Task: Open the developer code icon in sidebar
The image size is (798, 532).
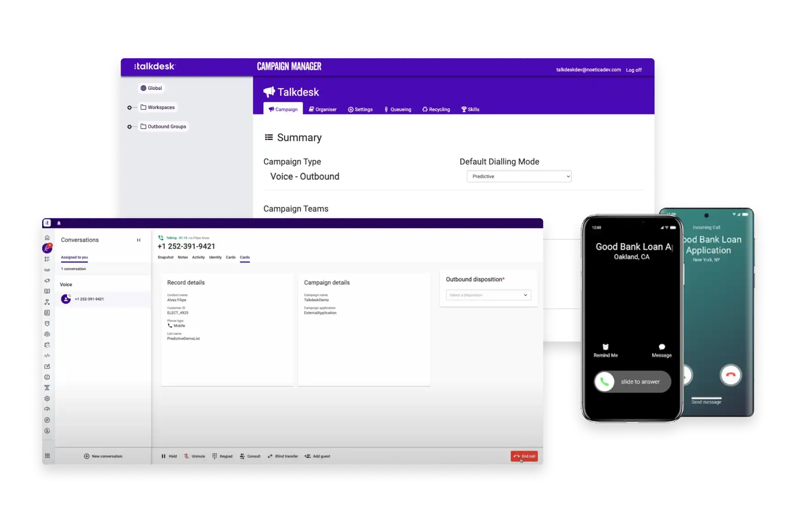Action: 47,356
